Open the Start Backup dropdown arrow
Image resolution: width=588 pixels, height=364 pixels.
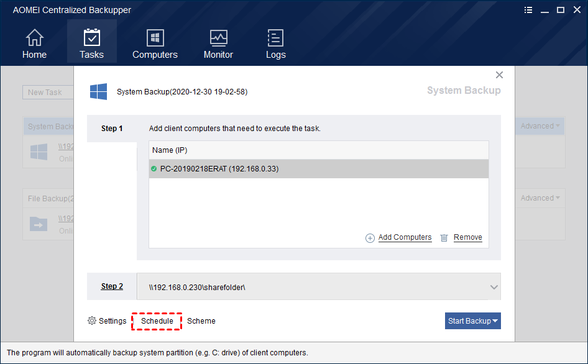click(495, 321)
